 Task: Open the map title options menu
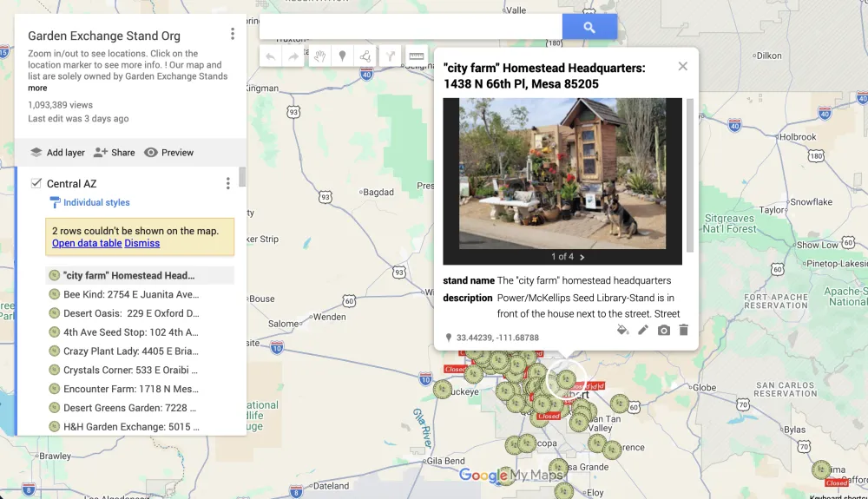coord(233,35)
